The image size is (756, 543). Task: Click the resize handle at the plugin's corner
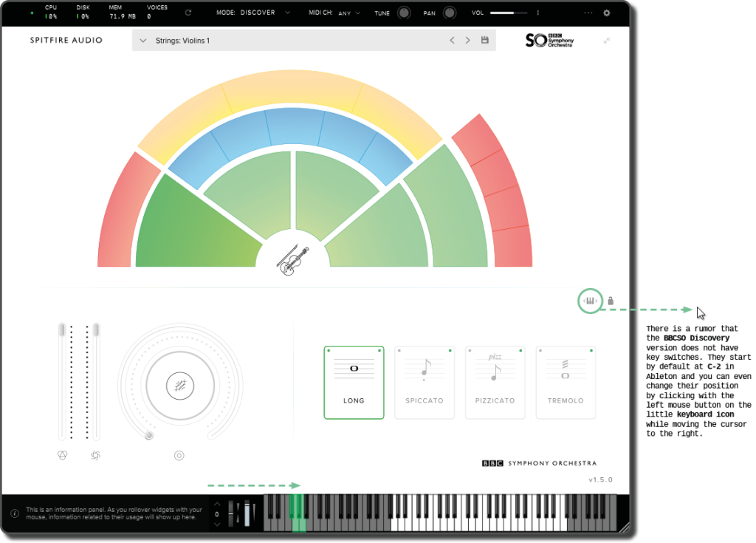point(623,527)
